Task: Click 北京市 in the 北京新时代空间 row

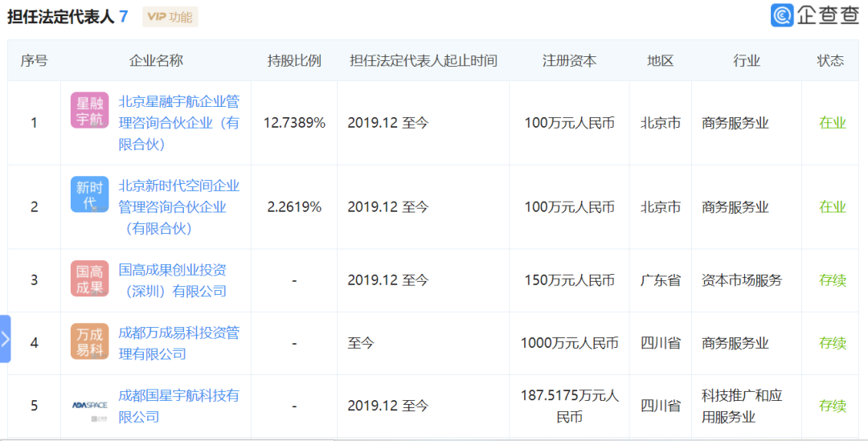Action: [x=661, y=207]
